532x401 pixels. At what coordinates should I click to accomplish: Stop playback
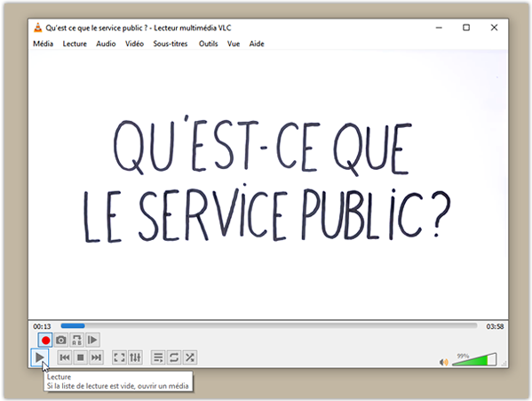pyautogui.click(x=81, y=357)
